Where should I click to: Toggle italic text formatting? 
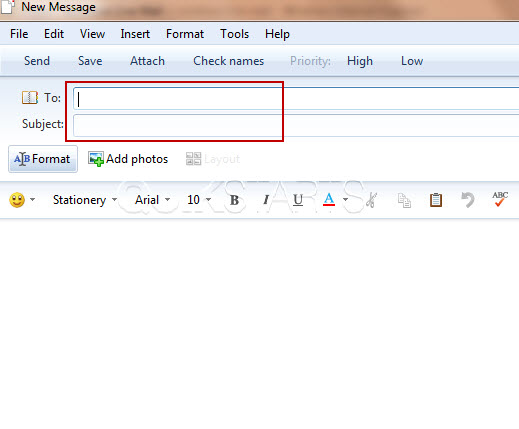[x=266, y=200]
